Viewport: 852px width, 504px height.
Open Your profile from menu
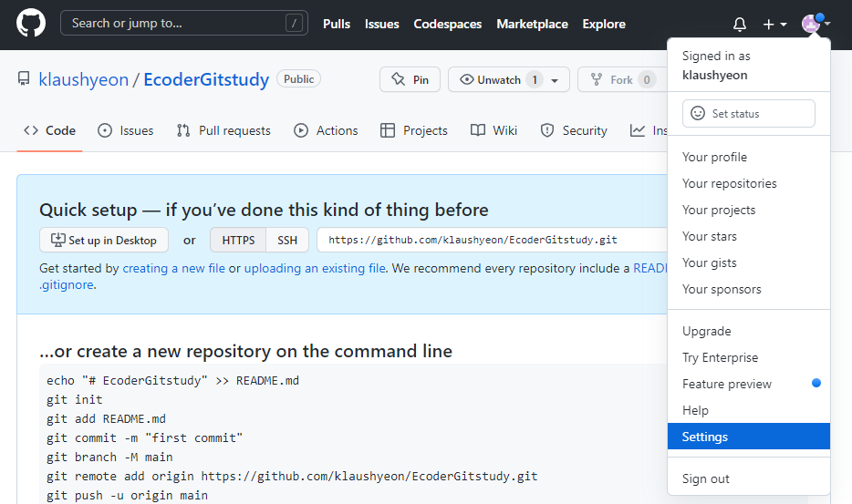point(748,157)
